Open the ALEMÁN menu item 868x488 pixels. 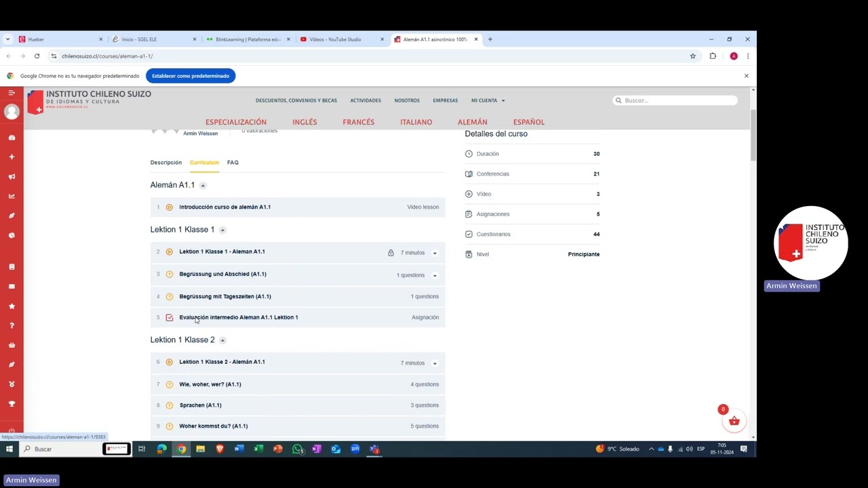[472, 122]
